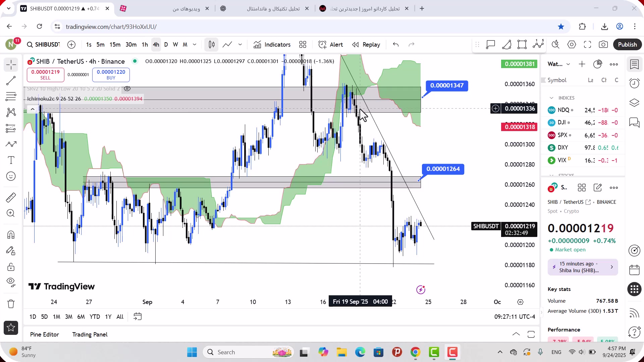Open watchlist more options menu
The height and width of the screenshot is (362, 644).
point(614,64)
